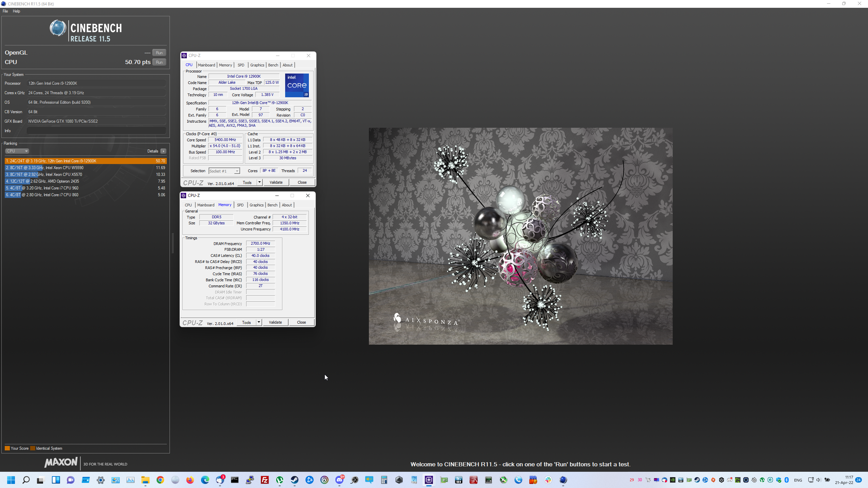Open Windows Search from the taskbar
The width and height of the screenshot is (868, 488).
(26, 480)
